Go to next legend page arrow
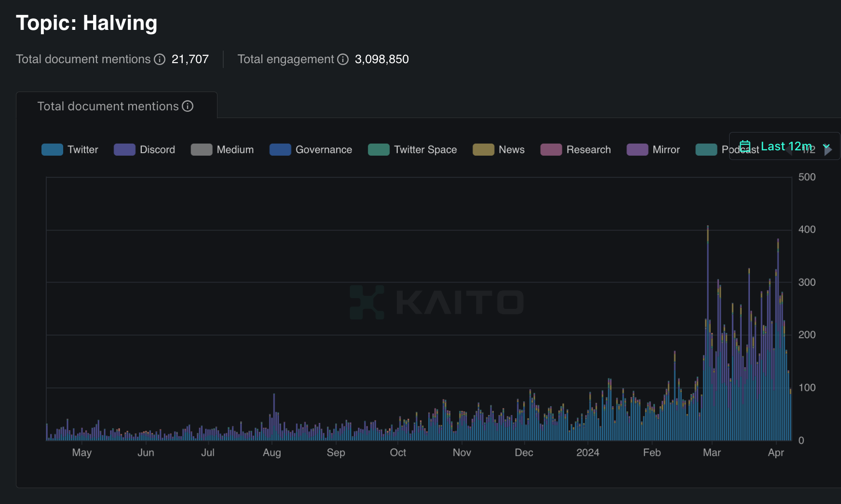Image resolution: width=841 pixels, height=504 pixels. [828, 150]
